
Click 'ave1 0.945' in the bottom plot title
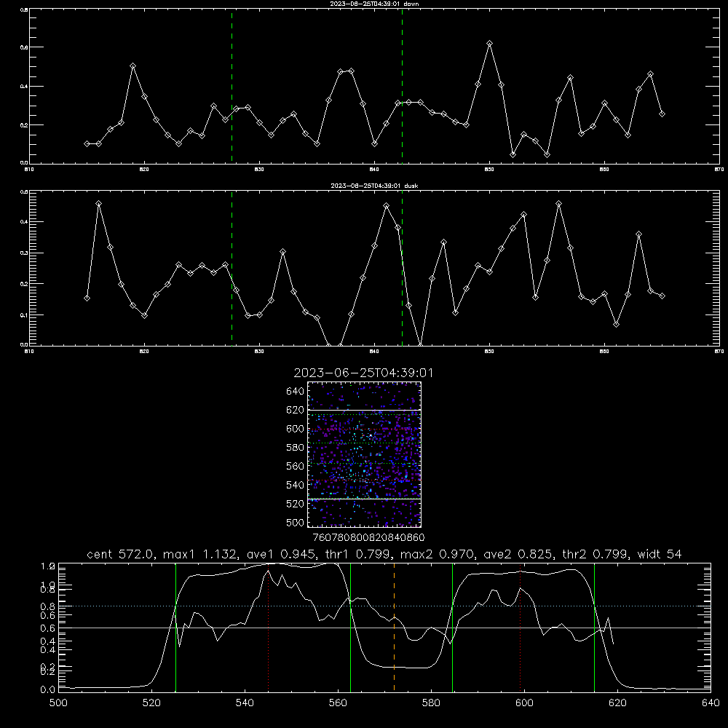coord(281,554)
